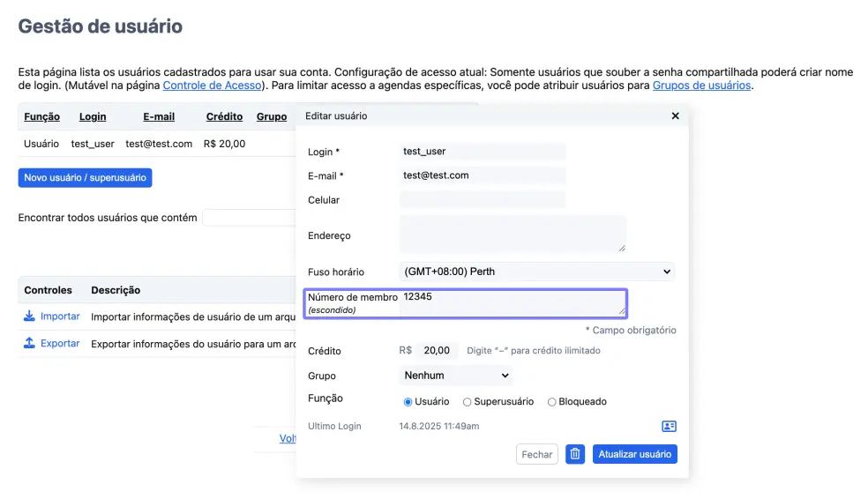Click the Atualizar usuário button
The image size is (868, 499).
[x=634, y=454]
